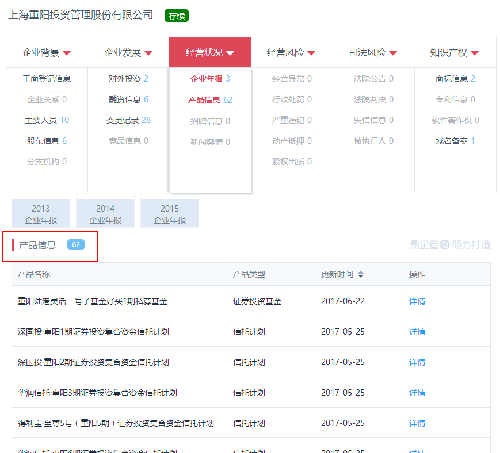Open the 2013 企业年报 tile
Screen dimensions: 500x453
(41, 213)
